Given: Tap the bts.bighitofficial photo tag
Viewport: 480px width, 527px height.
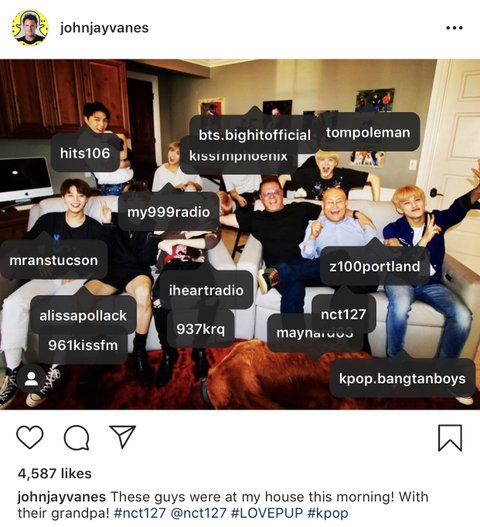Looking at the screenshot, I should 254,135.
